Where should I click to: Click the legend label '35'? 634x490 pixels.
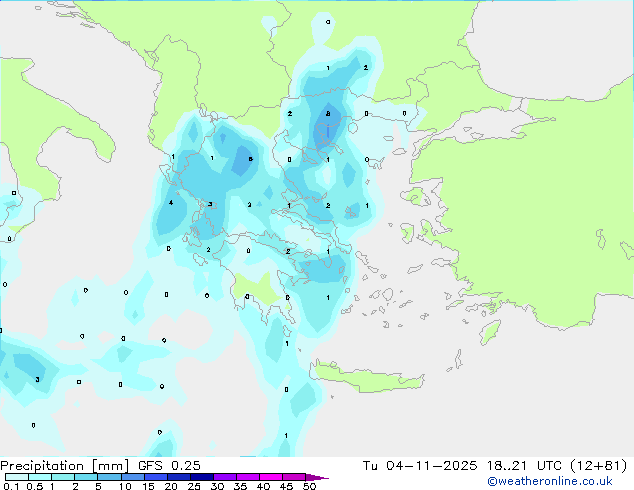point(240,486)
